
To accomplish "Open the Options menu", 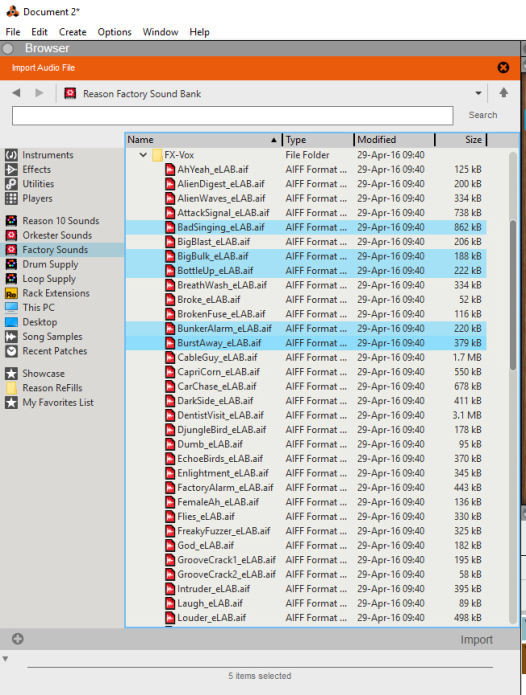I will click(x=114, y=32).
